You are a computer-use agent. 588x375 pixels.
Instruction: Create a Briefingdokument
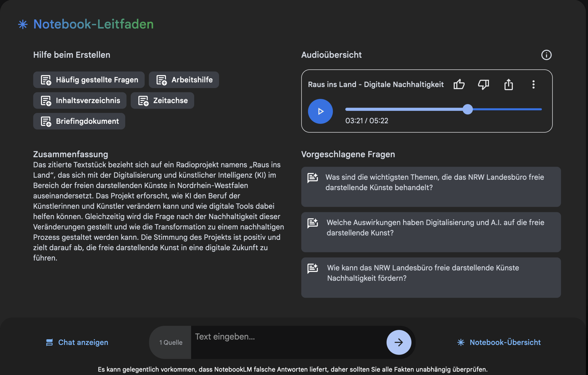click(x=79, y=121)
